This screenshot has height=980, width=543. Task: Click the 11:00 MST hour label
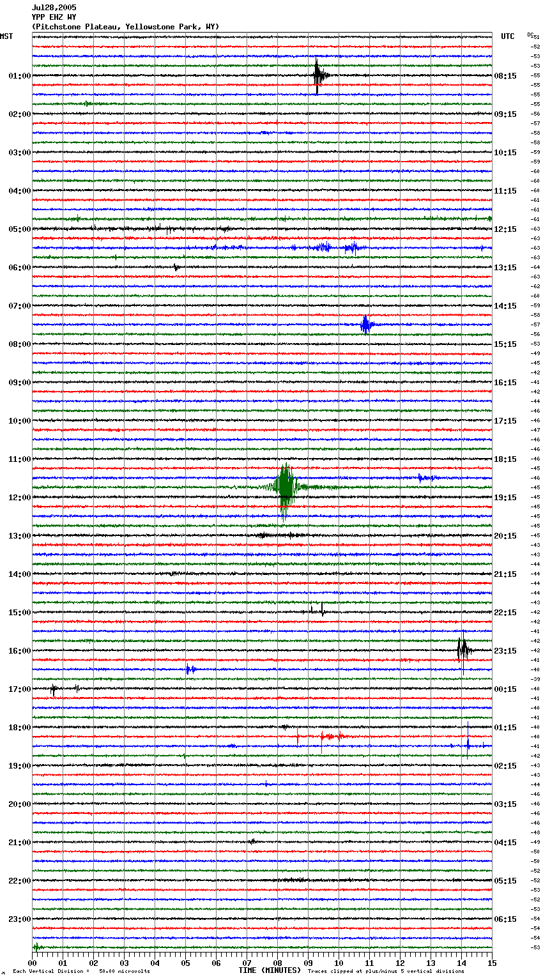pos(20,459)
